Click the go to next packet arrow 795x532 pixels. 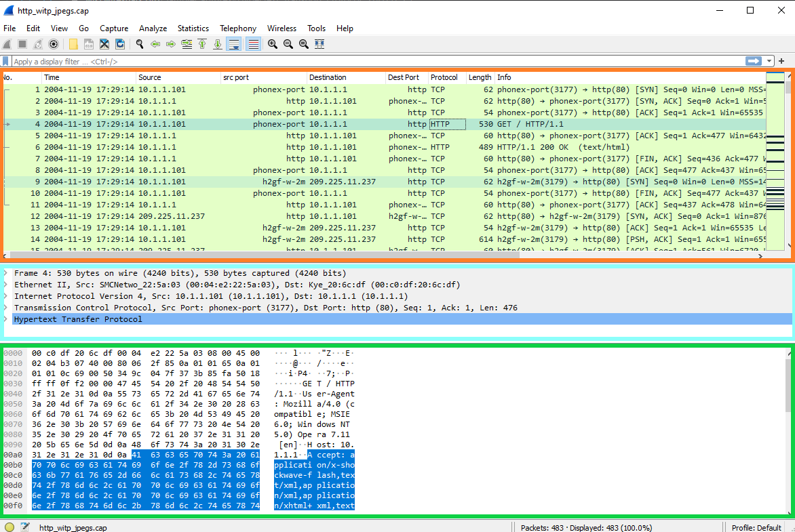[x=171, y=44]
